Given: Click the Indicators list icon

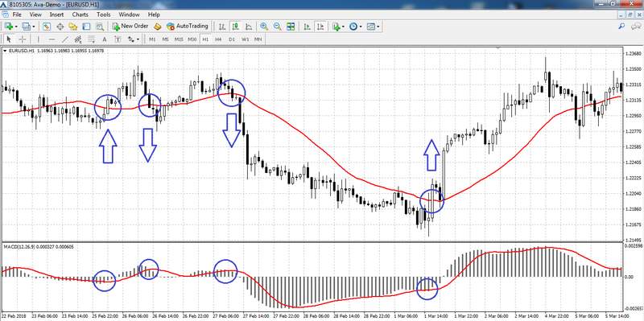Looking at the screenshot, I should coord(336,27).
